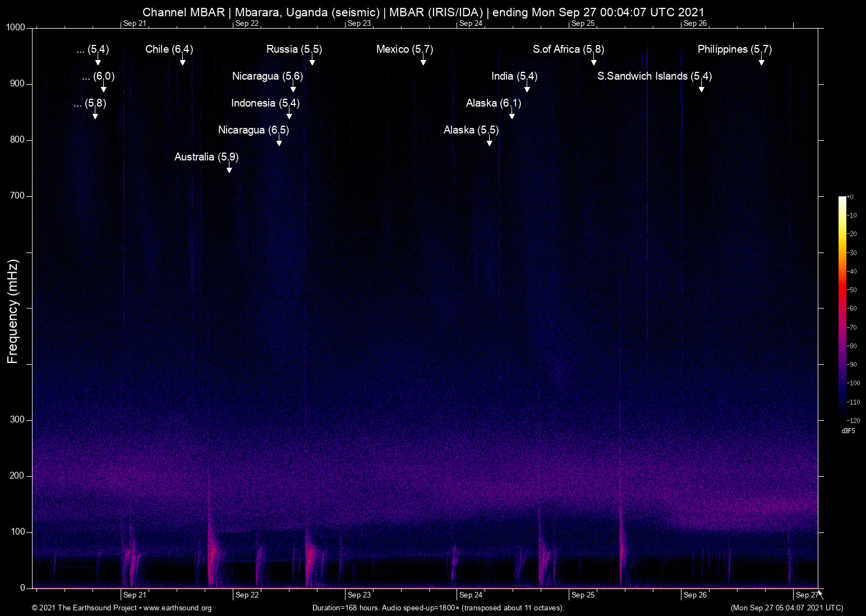The width and height of the screenshot is (866, 616).
Task: Select the arrow marker under Mexico (5.7)
Action: tap(423, 61)
